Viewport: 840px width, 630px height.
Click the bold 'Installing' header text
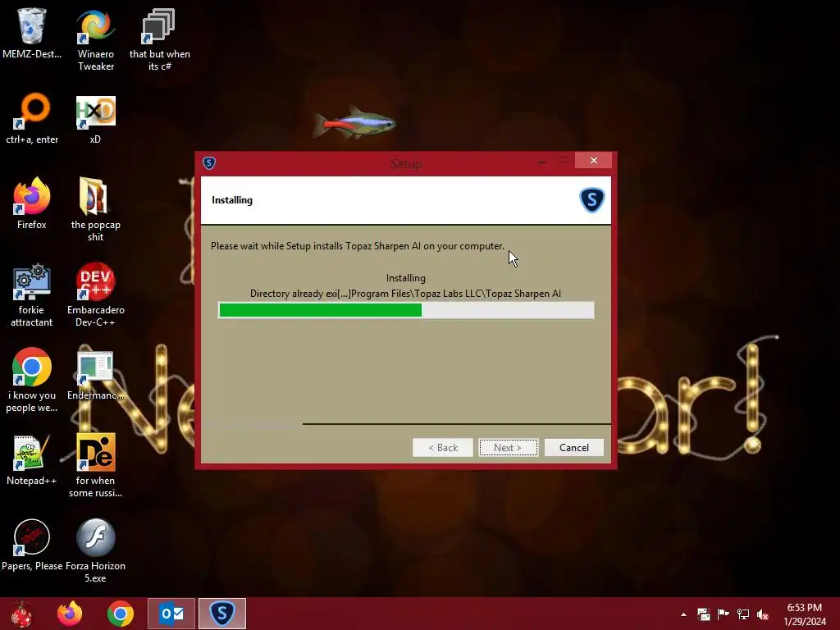232,200
